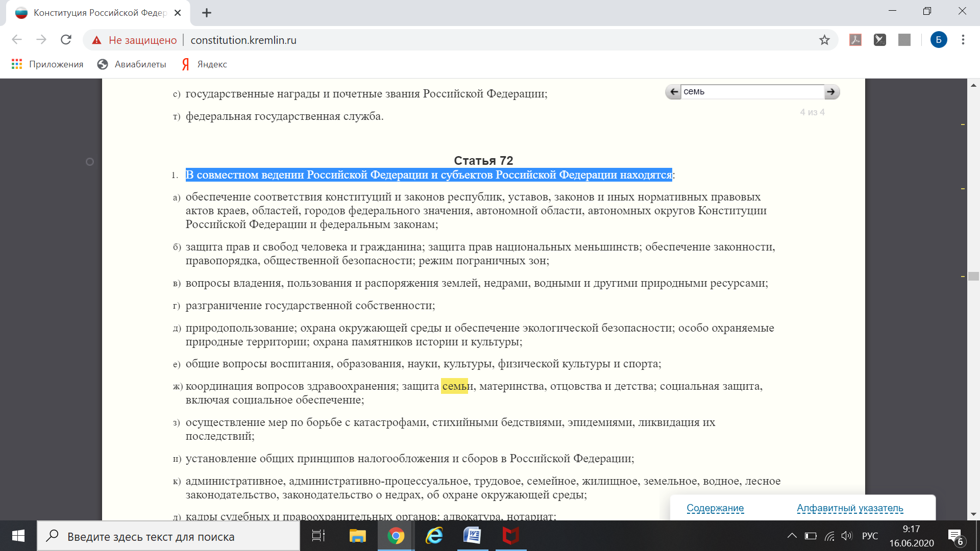980x551 pixels.
Task: Open Chrome three-dot menu
Action: (x=963, y=40)
